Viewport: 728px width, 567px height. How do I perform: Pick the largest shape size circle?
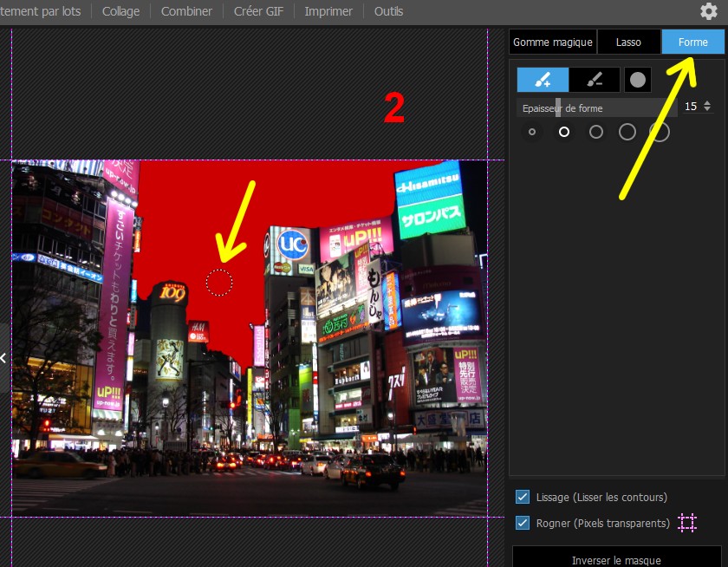pyautogui.click(x=660, y=132)
